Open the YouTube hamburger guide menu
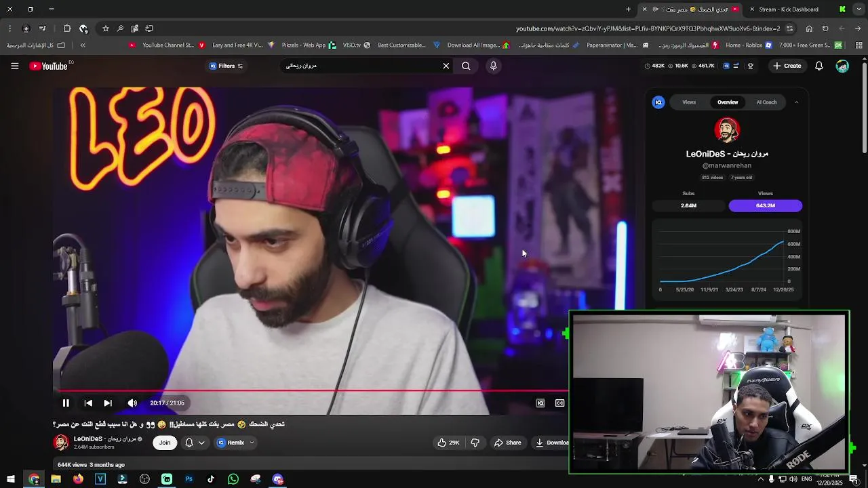 14,66
